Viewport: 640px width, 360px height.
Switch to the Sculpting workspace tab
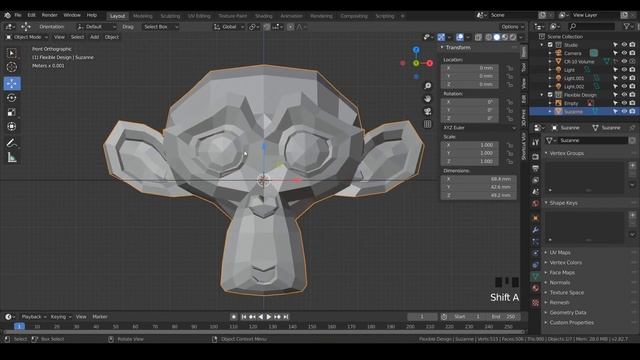(170, 16)
